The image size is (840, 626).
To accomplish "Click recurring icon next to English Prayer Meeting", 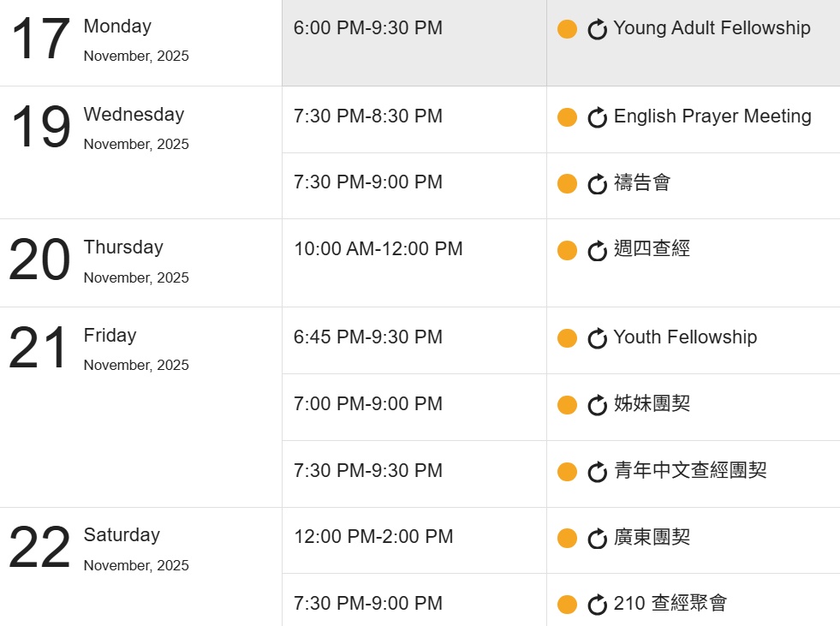I will click(x=597, y=118).
